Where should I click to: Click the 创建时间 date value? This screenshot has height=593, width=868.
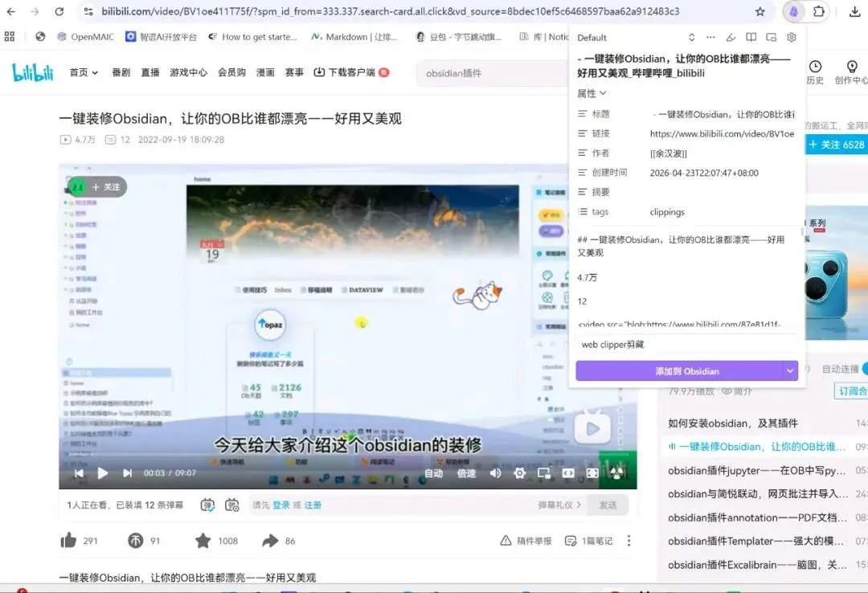pos(704,173)
